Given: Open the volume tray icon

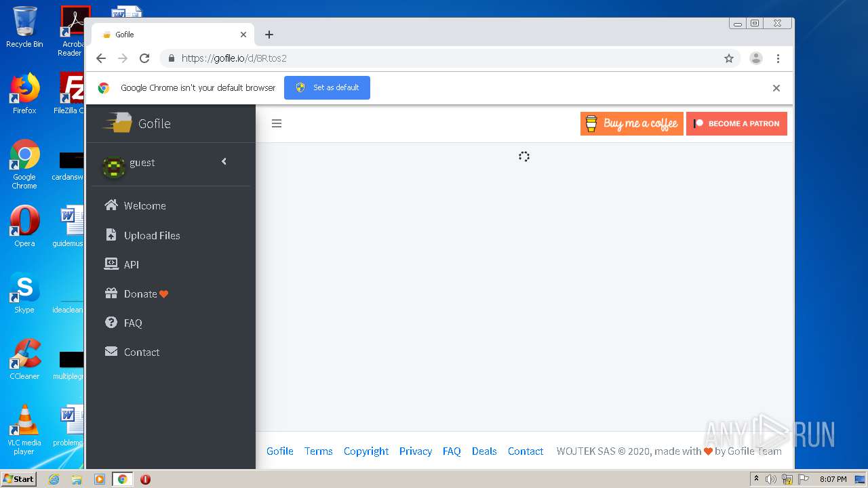Looking at the screenshot, I should coord(771,479).
